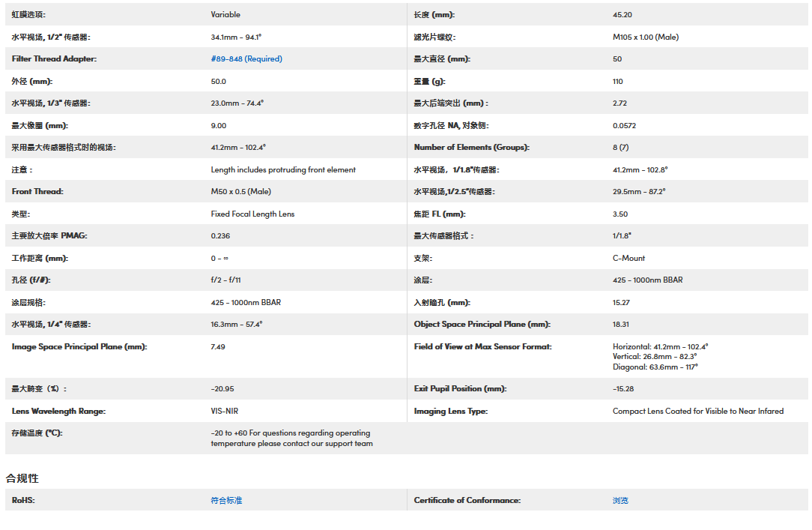Click the 符合标准 RoHS link
812x530 pixels.
[226, 500]
